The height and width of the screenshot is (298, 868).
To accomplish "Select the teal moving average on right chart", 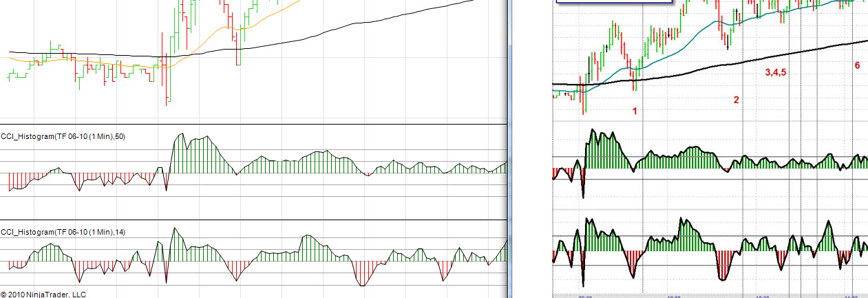I will [x=709, y=26].
